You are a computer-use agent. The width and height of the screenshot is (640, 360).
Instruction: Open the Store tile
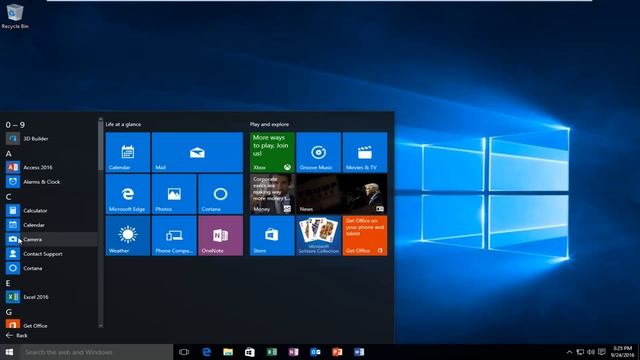pos(272,236)
